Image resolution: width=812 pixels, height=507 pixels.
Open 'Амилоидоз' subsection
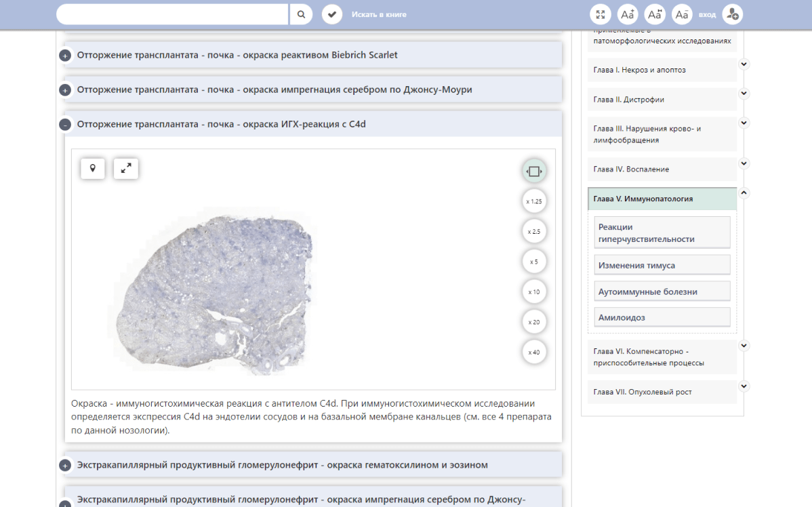click(x=662, y=317)
